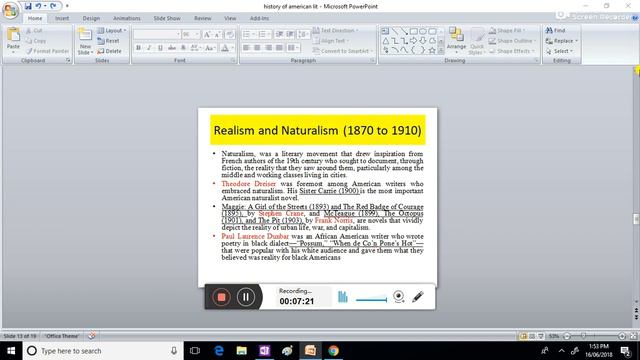Screen dimensions: 640x360
Task: Pause the screen recording
Action: [246, 297]
